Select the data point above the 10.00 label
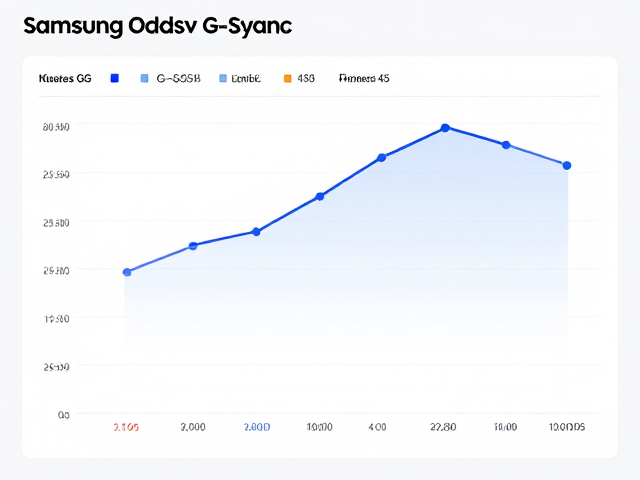The width and height of the screenshot is (640, 480). coord(506,145)
